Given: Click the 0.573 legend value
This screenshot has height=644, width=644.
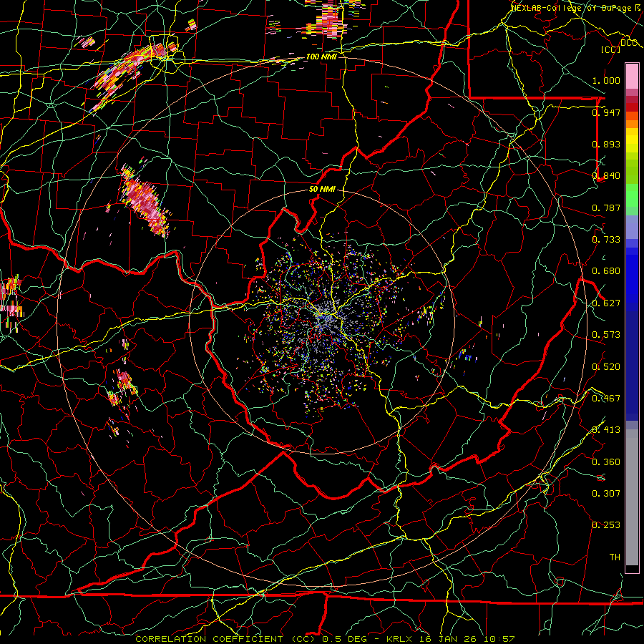Looking at the screenshot, I should (x=606, y=335).
